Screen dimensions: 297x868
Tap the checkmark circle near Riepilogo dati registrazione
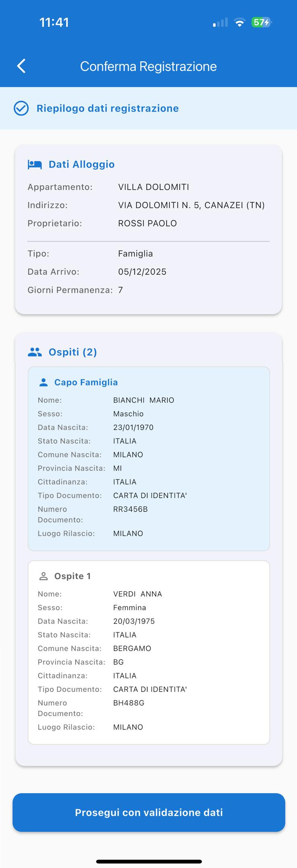pos(21,108)
